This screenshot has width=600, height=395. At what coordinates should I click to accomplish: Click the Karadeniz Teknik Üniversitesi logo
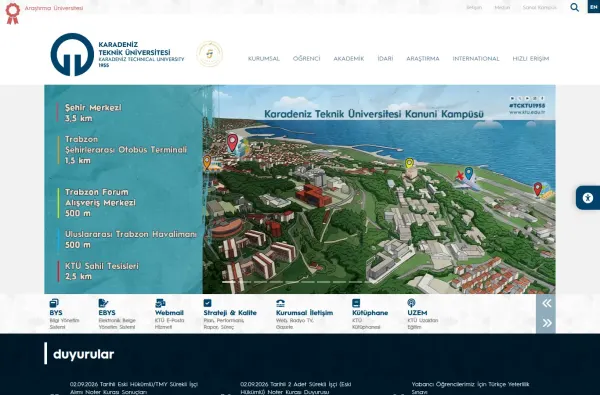pyautogui.click(x=117, y=54)
